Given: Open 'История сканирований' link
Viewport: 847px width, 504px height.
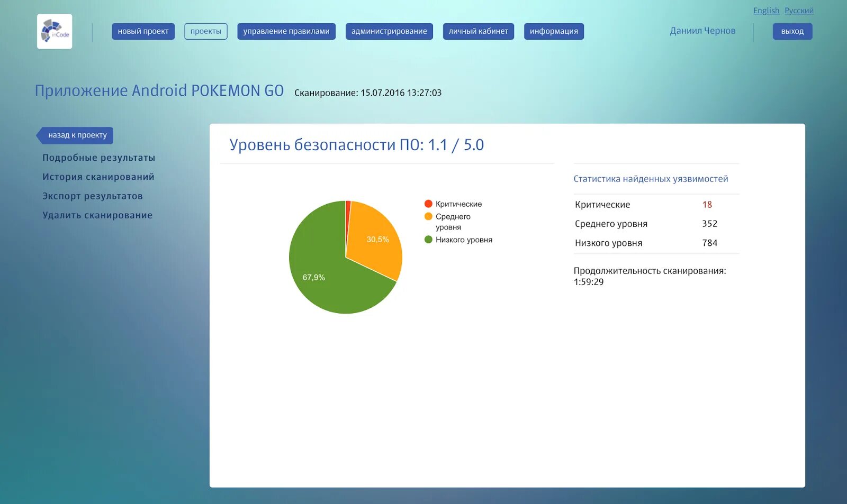Looking at the screenshot, I should coord(98,177).
